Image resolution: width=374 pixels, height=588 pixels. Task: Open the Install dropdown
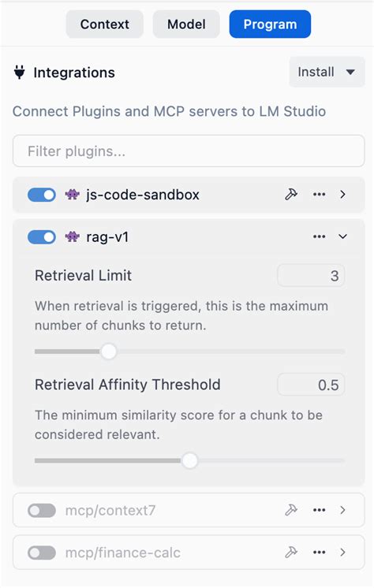coord(327,72)
